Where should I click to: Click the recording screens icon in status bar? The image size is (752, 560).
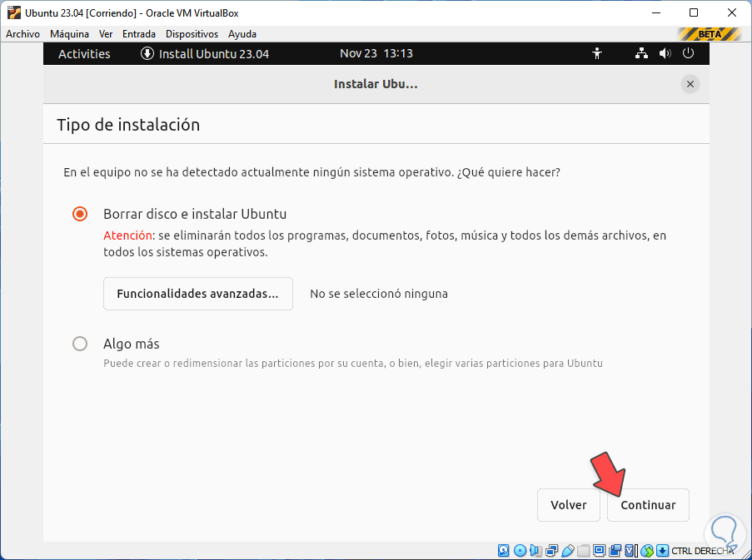tap(615, 550)
